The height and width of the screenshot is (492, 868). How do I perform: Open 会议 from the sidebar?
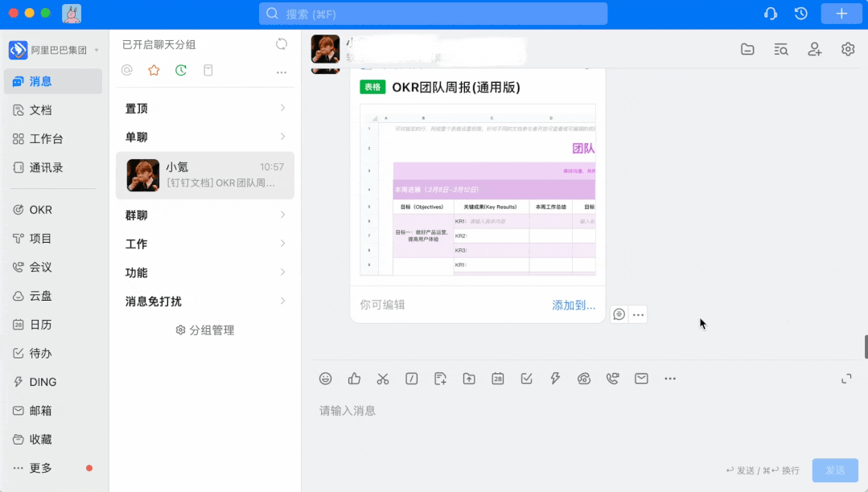53,268
